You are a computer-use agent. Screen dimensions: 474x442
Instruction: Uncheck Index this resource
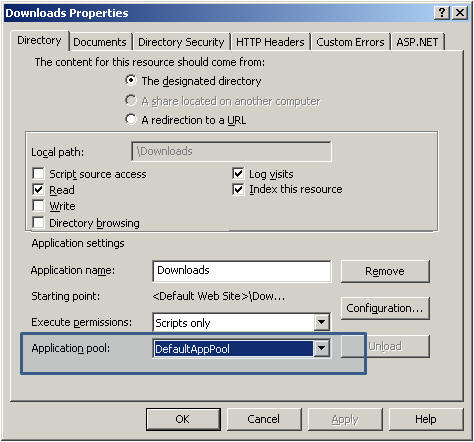pyautogui.click(x=238, y=189)
